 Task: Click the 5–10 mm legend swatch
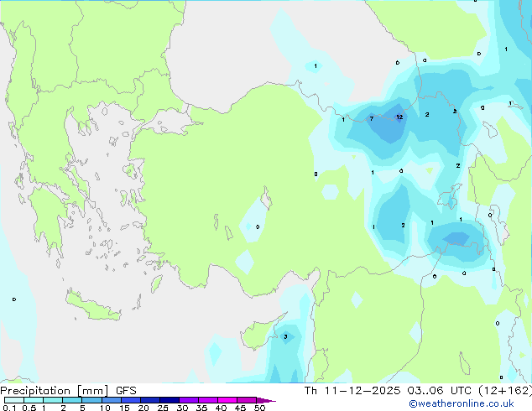(x=91, y=400)
